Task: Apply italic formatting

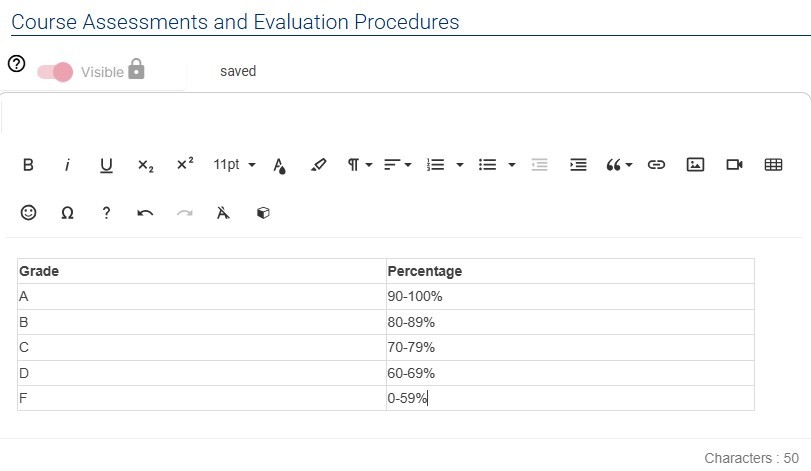Action: point(67,165)
